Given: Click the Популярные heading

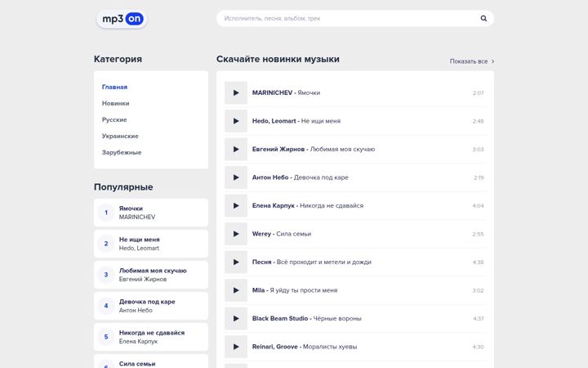Looking at the screenshot, I should click(x=123, y=187).
